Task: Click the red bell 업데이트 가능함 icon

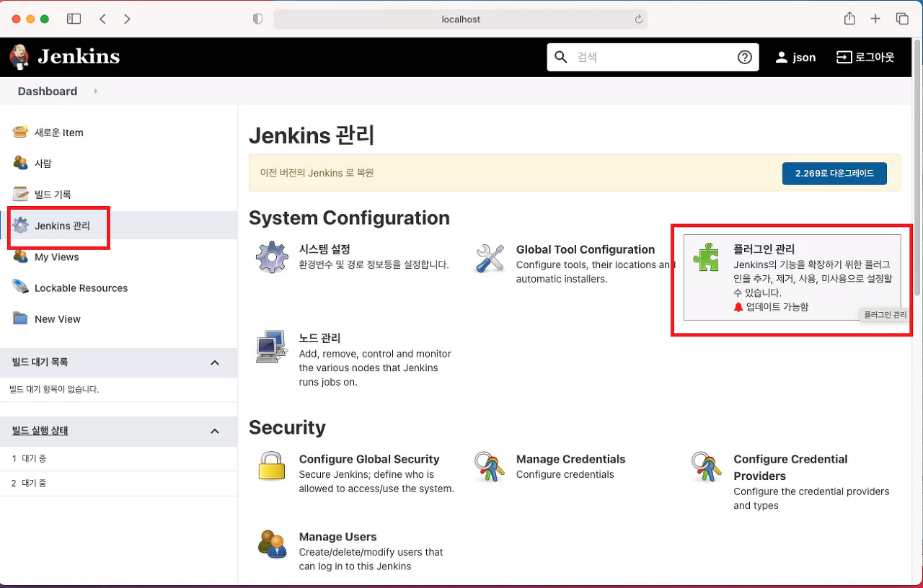Action: (x=738, y=307)
